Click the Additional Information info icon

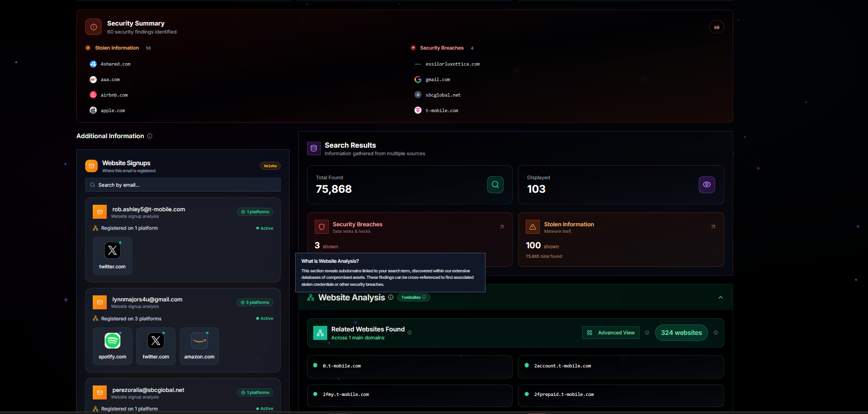click(150, 136)
